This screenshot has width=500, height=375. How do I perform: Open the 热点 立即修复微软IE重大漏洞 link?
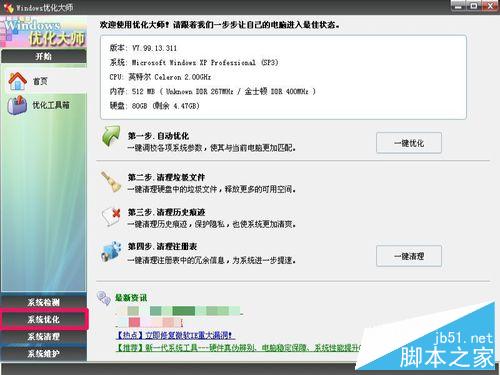point(175,335)
